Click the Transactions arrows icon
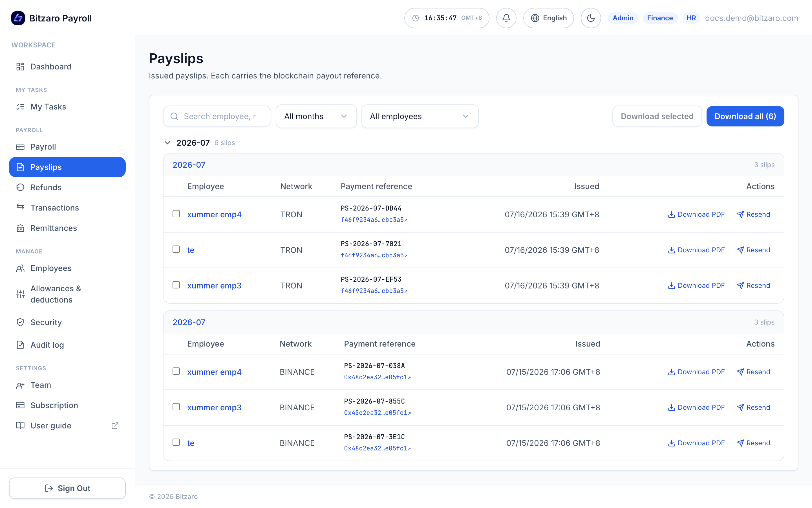The height and width of the screenshot is (508, 812). coord(20,207)
